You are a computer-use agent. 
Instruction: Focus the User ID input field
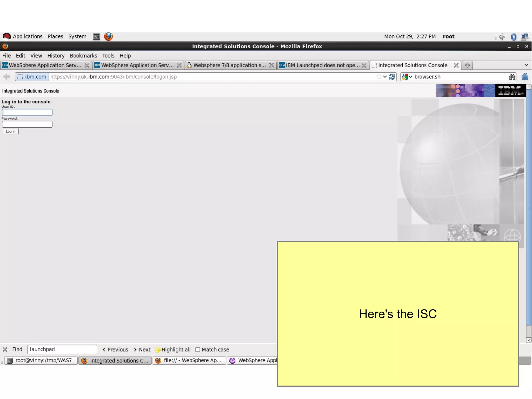click(27, 112)
